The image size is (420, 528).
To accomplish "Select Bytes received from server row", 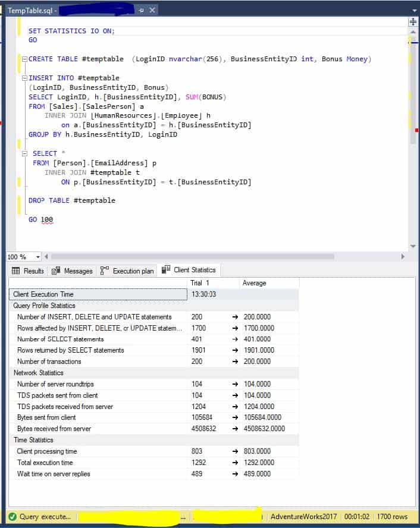I will click(x=153, y=429).
